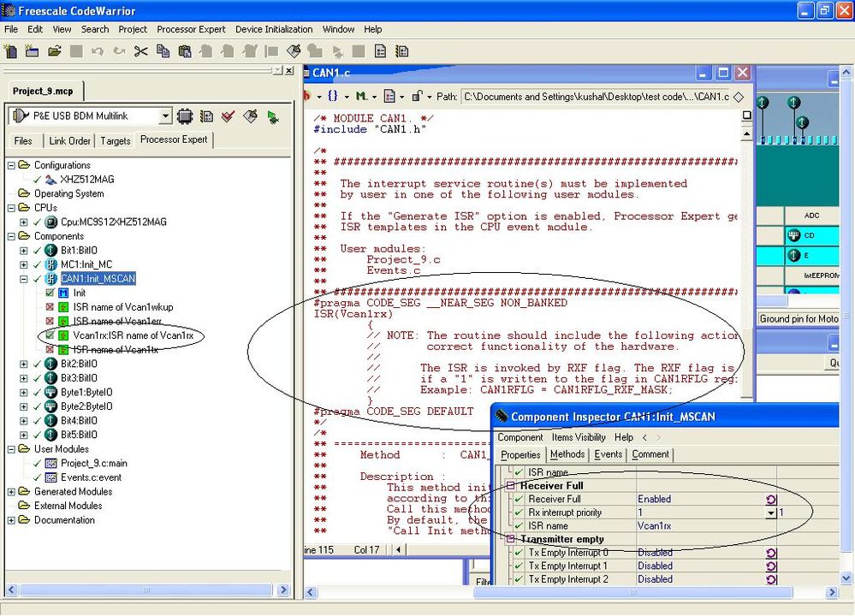Click the document settings icon in CAN1.c editor
Screen dimensions: 855x616
tap(389, 97)
